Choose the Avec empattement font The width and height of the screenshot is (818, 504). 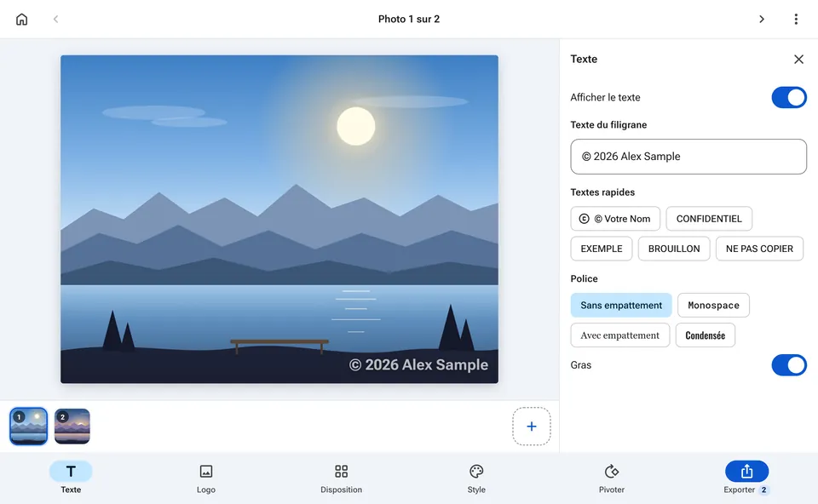(x=619, y=335)
